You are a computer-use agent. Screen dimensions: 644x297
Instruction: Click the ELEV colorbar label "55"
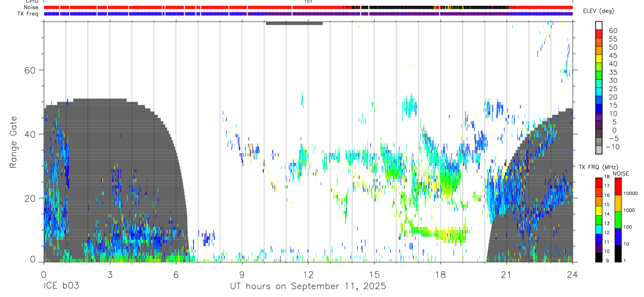(x=613, y=39)
